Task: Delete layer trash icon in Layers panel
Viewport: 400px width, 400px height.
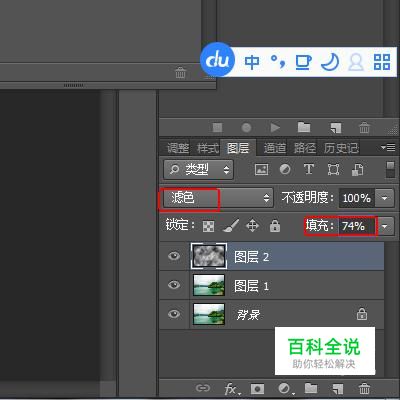Action: [364, 388]
